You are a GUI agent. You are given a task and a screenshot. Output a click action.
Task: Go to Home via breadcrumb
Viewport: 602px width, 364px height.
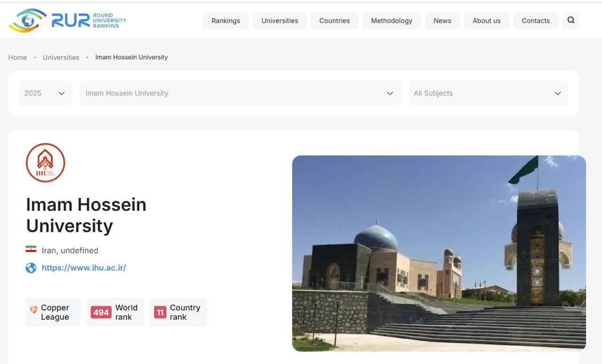click(x=17, y=57)
